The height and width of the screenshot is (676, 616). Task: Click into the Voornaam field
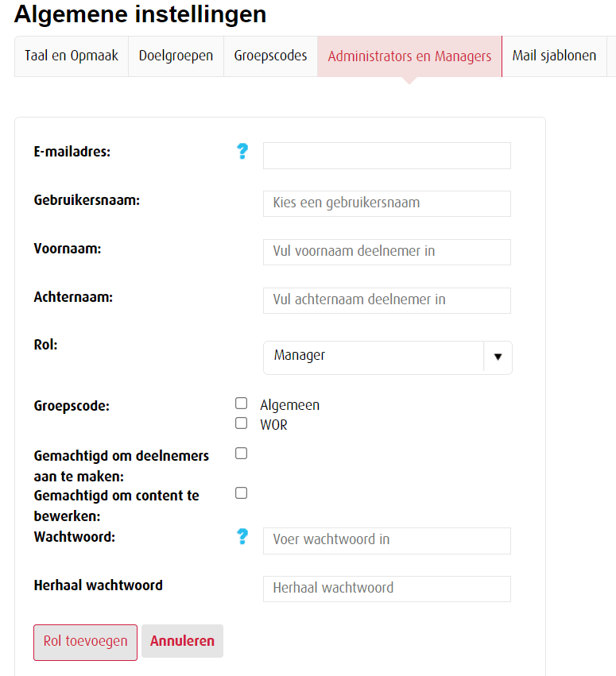point(386,252)
